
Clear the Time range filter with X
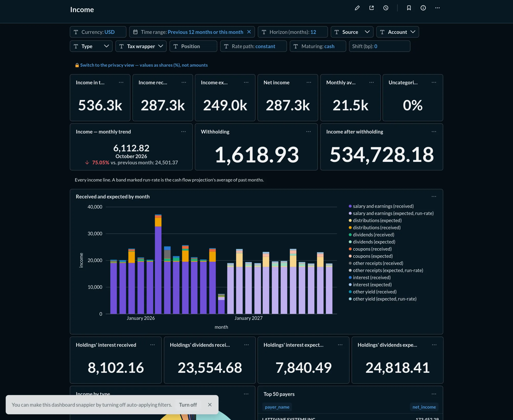(249, 32)
